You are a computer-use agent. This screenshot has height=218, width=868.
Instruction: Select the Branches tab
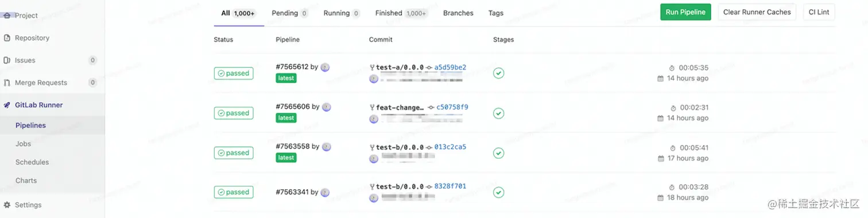[458, 13]
